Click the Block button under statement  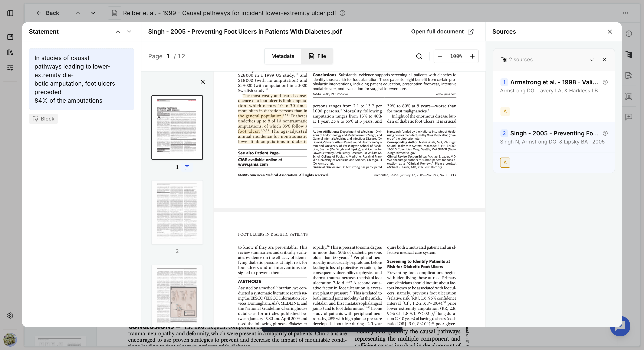43,119
